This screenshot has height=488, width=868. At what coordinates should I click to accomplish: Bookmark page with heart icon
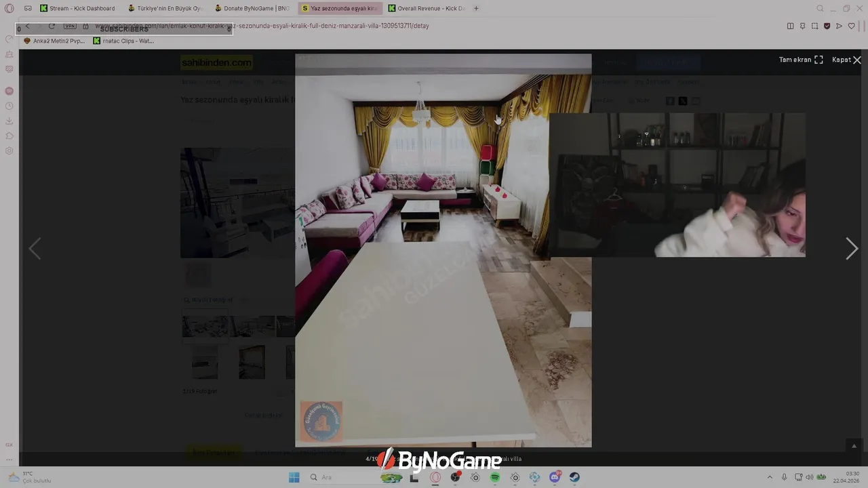click(852, 26)
